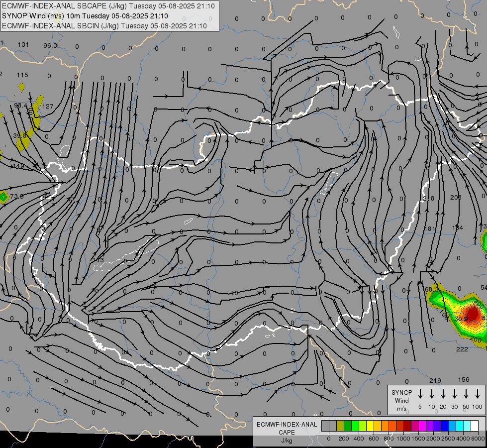Pick the bright magenta swatch after 1500
This screenshot has width=487, height=448.
point(422,426)
